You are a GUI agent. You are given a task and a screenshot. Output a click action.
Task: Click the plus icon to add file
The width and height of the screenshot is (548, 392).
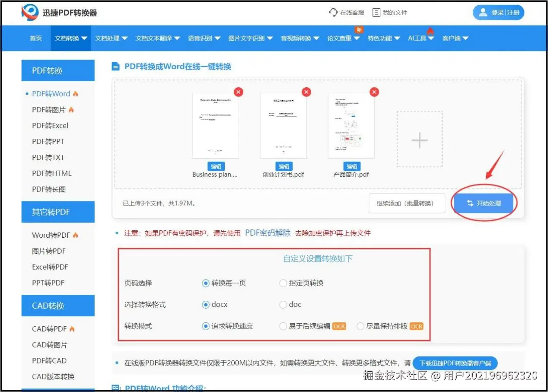click(x=420, y=140)
